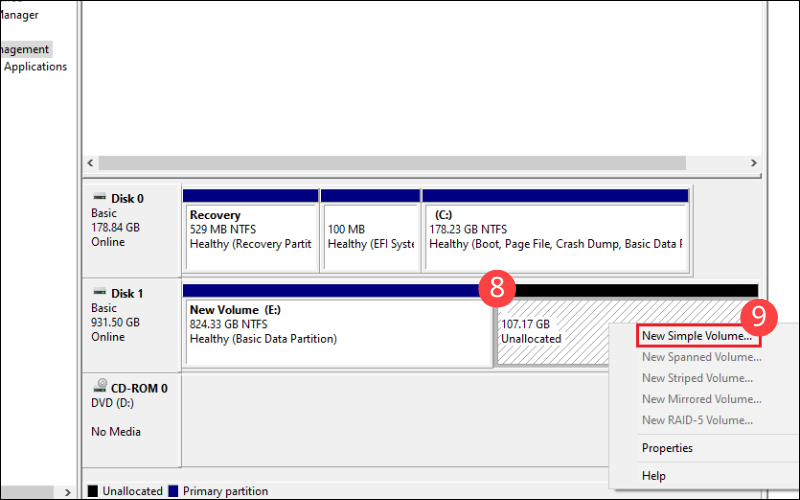Click the blue Primary partition legend swatch
Viewport: 800px width, 500px height.
point(173,491)
